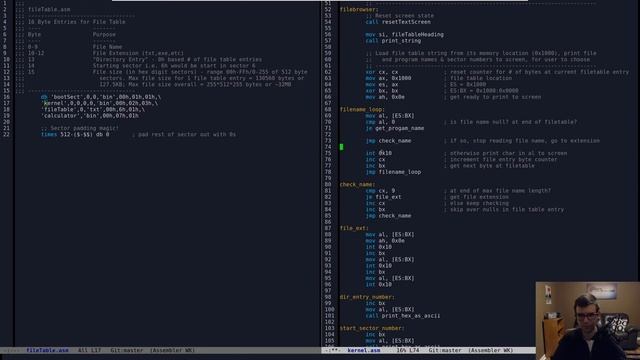Click the 'mov ax, 0x1000' instruction

[388, 78]
